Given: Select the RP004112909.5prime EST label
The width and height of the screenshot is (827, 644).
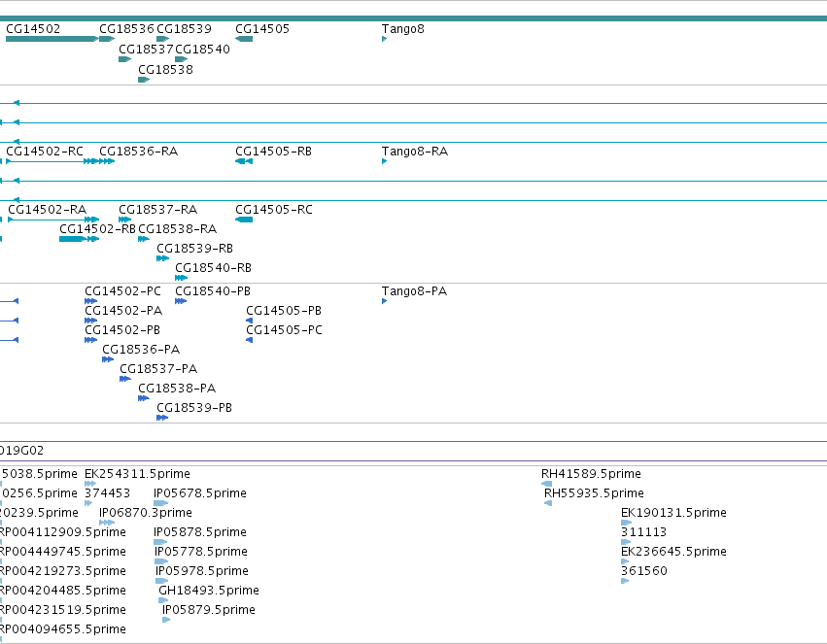Looking at the screenshot, I should point(63,533).
